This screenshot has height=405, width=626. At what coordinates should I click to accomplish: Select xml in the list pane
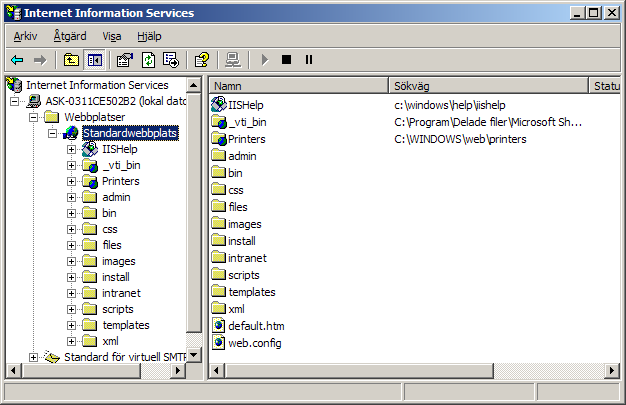coord(236,309)
